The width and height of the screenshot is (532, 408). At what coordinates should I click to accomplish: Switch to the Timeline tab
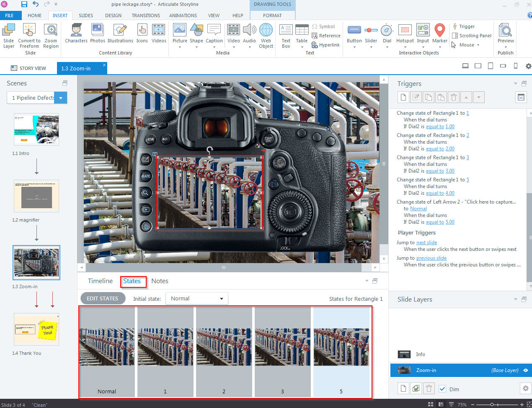[100, 281]
